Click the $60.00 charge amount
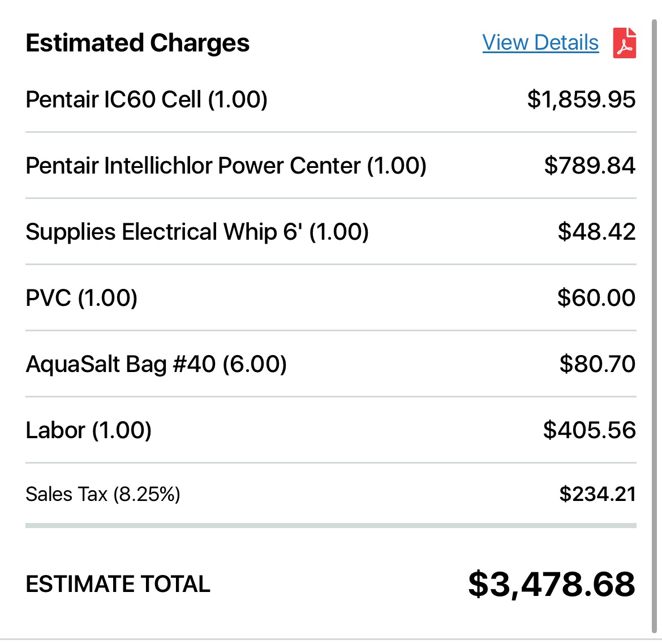The width and height of the screenshot is (662, 644). [596, 298]
